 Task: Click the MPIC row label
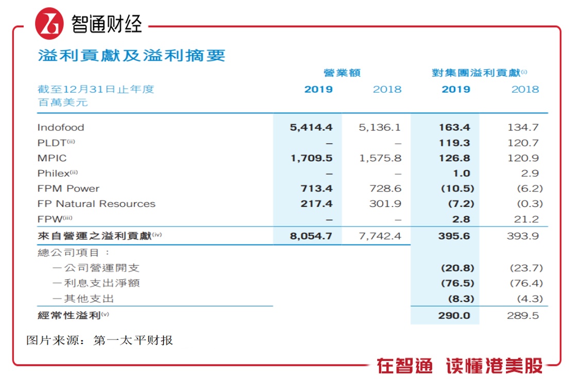52,158
